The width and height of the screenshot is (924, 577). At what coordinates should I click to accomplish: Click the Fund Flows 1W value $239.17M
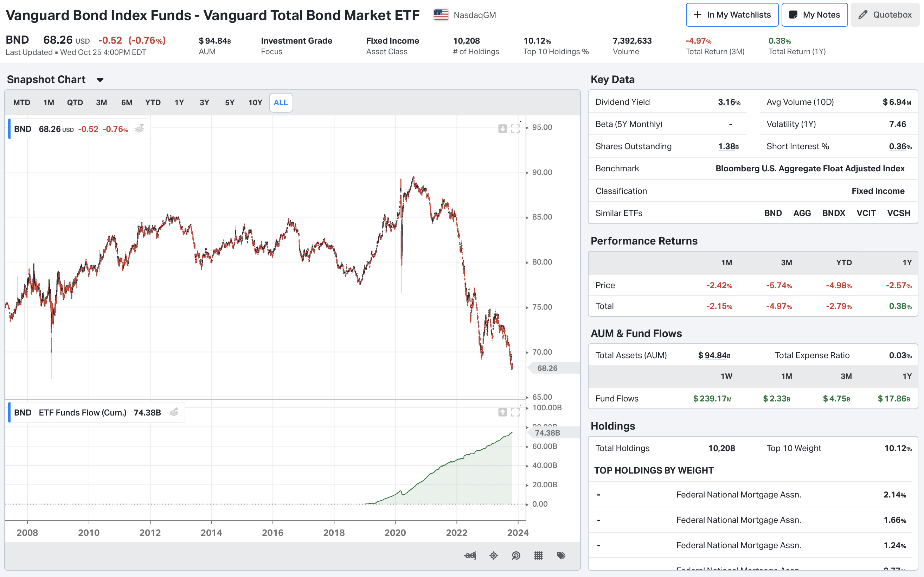click(x=712, y=398)
